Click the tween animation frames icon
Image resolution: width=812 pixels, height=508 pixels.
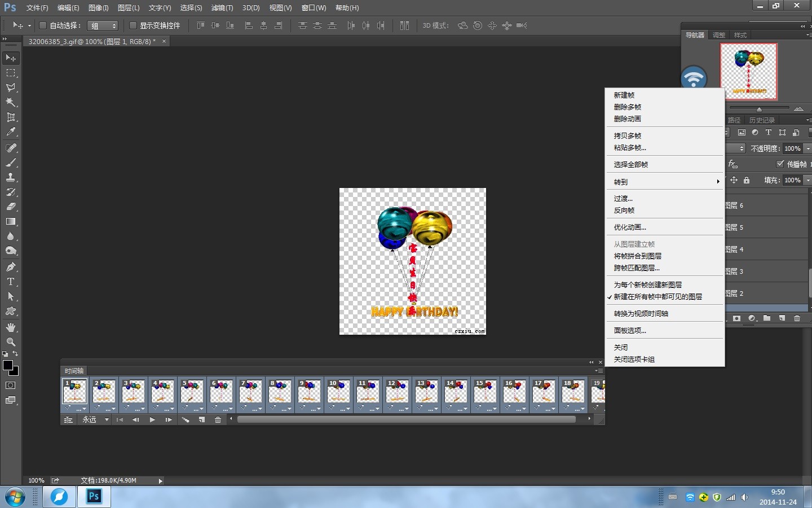(x=185, y=420)
